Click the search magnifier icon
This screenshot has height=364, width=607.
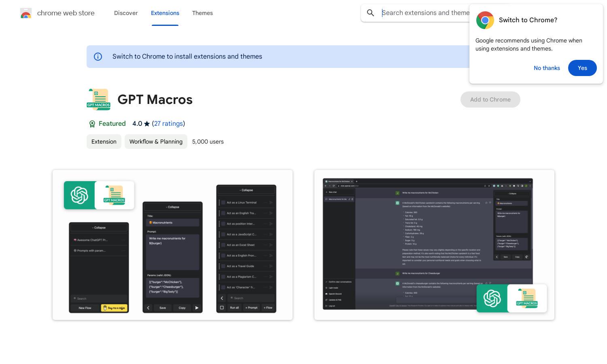[370, 13]
